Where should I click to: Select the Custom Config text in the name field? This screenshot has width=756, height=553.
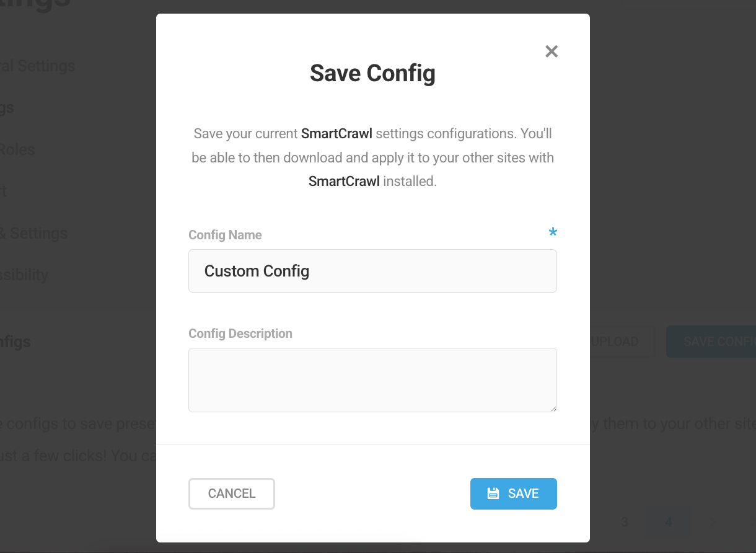pyautogui.click(x=257, y=271)
